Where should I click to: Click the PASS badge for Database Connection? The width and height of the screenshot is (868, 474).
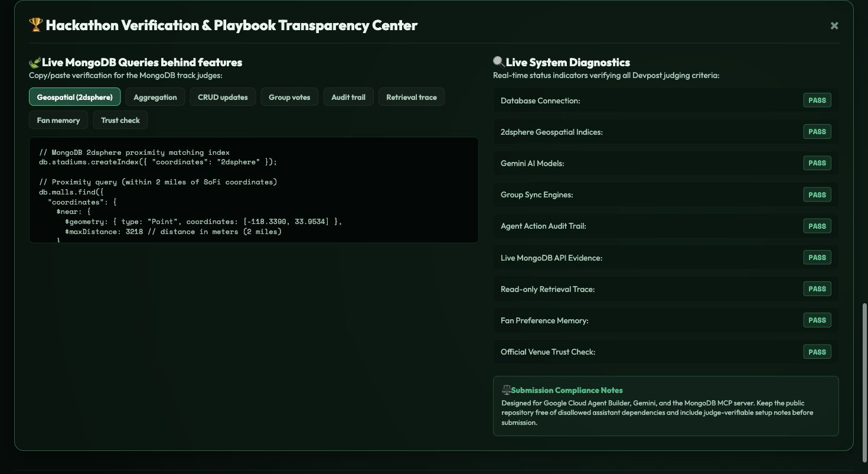point(817,100)
